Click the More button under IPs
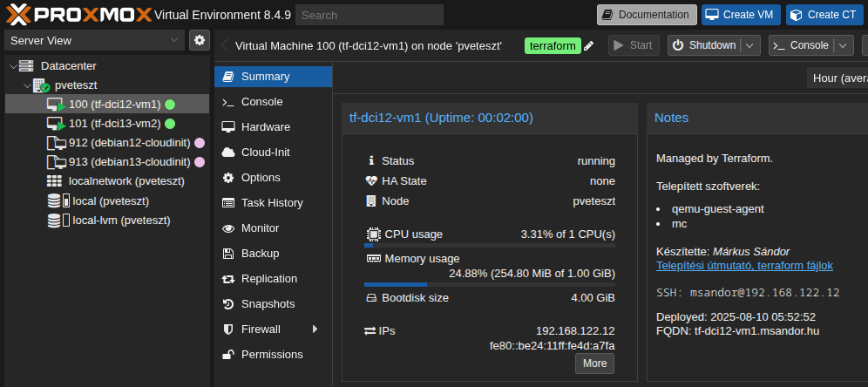Viewport: 868px width, 387px height. (x=594, y=363)
